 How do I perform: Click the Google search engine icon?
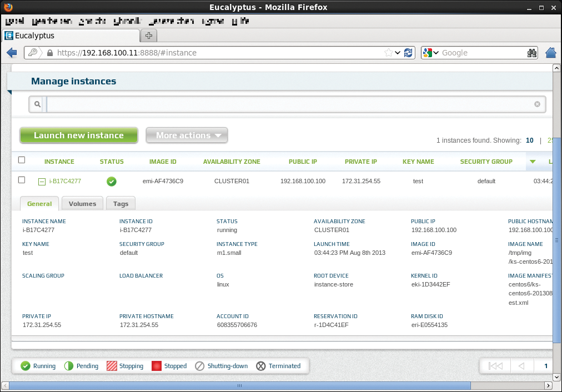click(x=427, y=53)
